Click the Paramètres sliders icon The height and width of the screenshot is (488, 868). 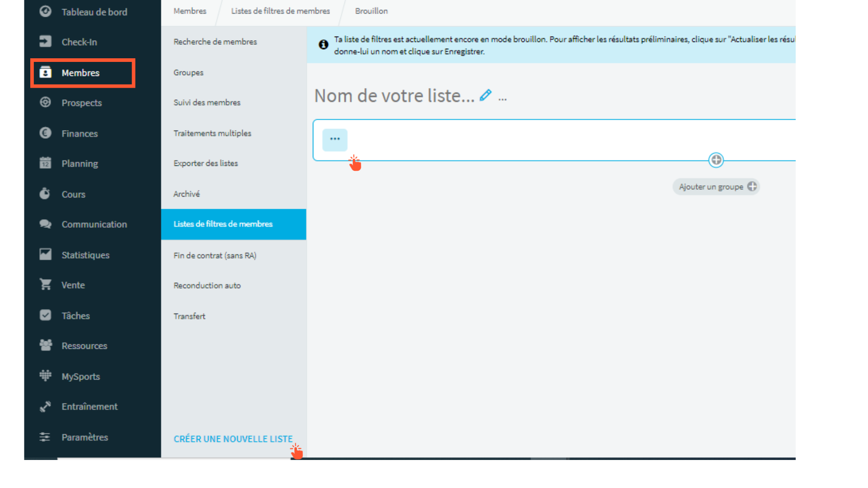(x=45, y=437)
